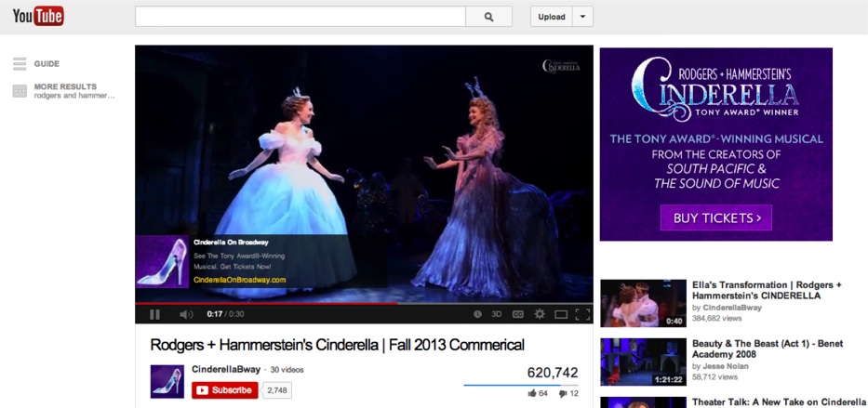868x408 pixels.
Task: Pause the video
Action: 155,314
